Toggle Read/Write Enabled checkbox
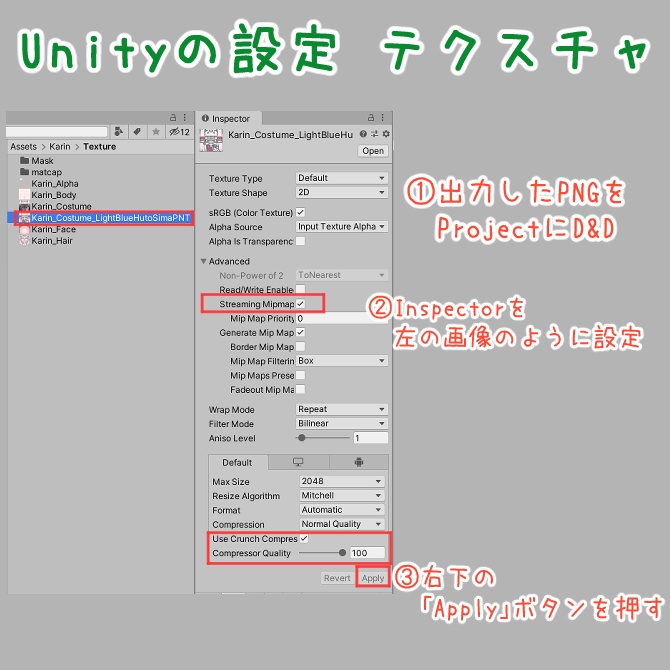The image size is (670, 670). click(x=300, y=289)
